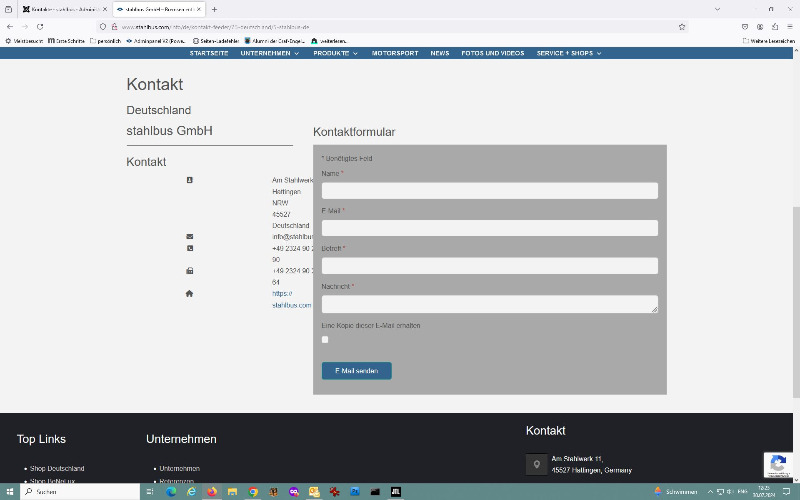Click the E-Mail senden button
Viewport: 800px width, 500px height.
click(x=357, y=370)
